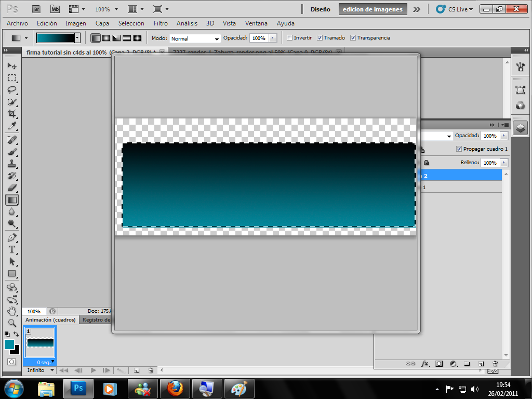
Task: Uncheck the Tramado checkbox
Action: (x=320, y=37)
